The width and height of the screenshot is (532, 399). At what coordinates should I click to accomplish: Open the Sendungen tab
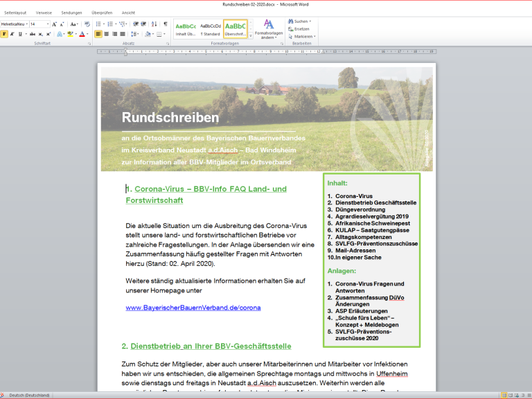pos(71,13)
